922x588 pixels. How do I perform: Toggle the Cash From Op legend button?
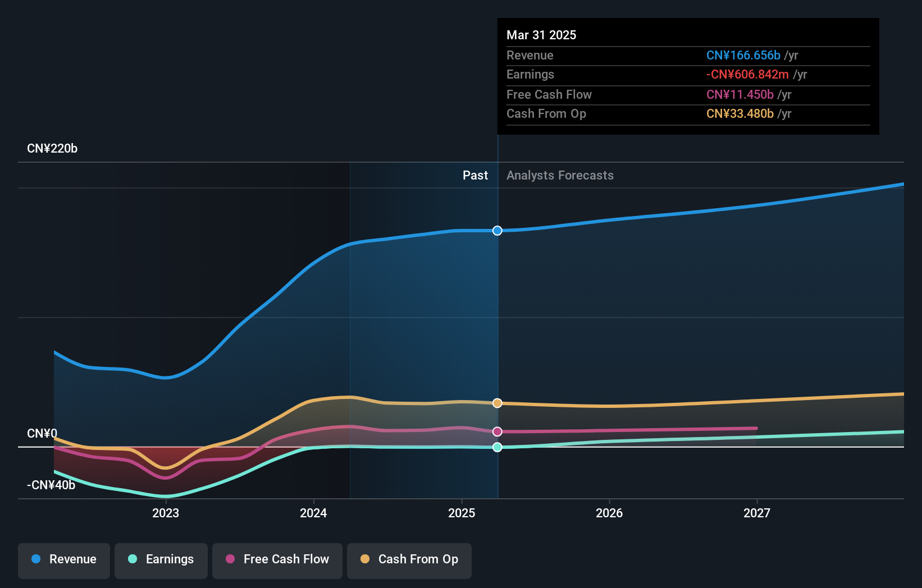click(409, 561)
